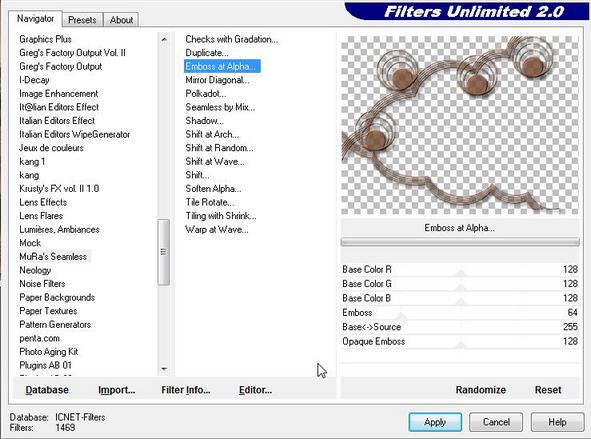Reset the filter parameters
The width and height of the screenshot is (591, 439).
(548, 390)
